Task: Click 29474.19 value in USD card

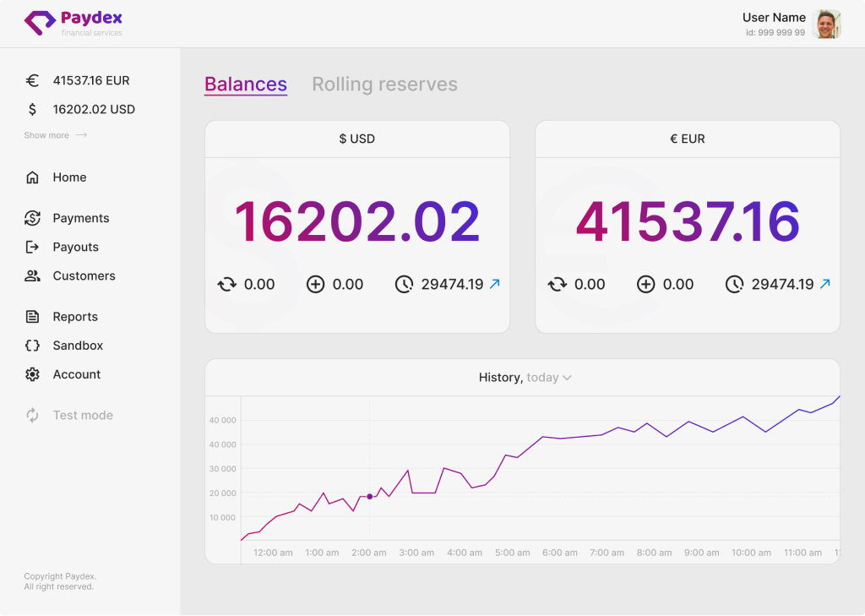Action: pos(452,284)
